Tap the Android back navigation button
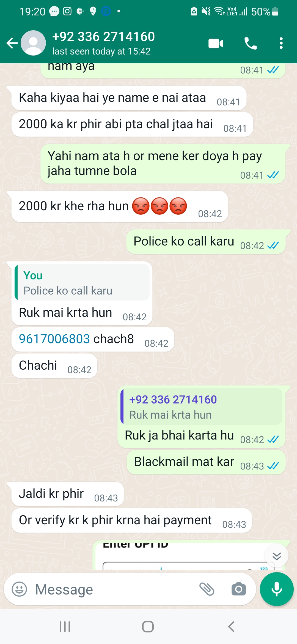 click(231, 627)
